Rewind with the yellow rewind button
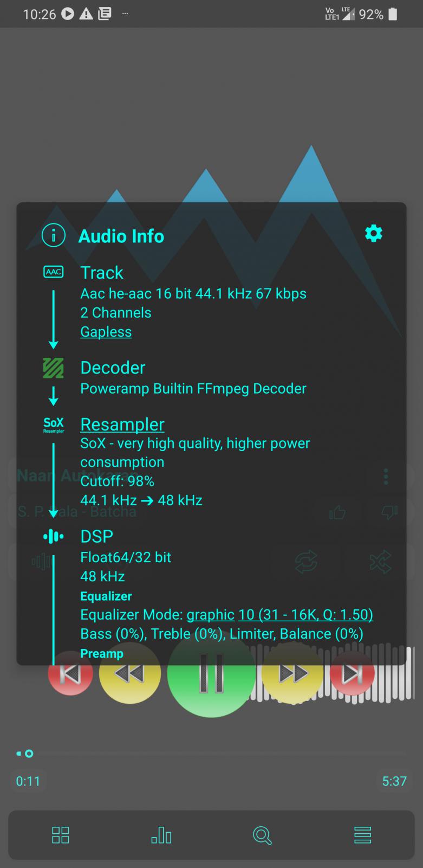 (x=130, y=674)
